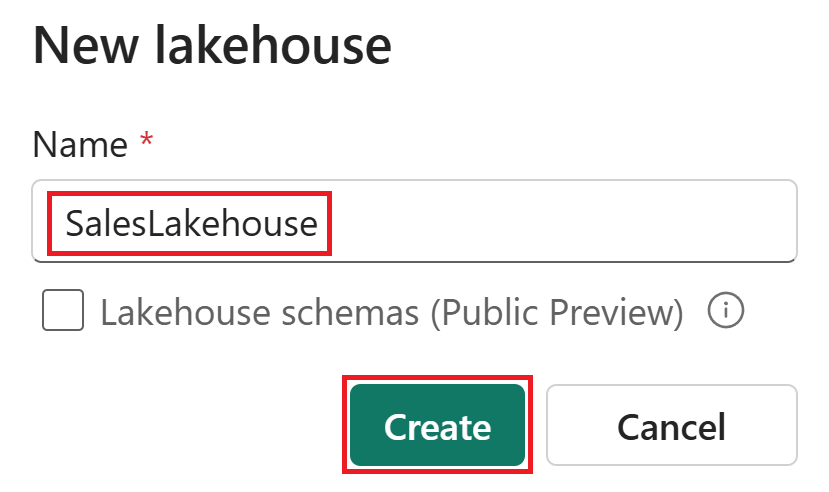
Task: Toggle the schemas option square checkbox
Action: [x=63, y=312]
